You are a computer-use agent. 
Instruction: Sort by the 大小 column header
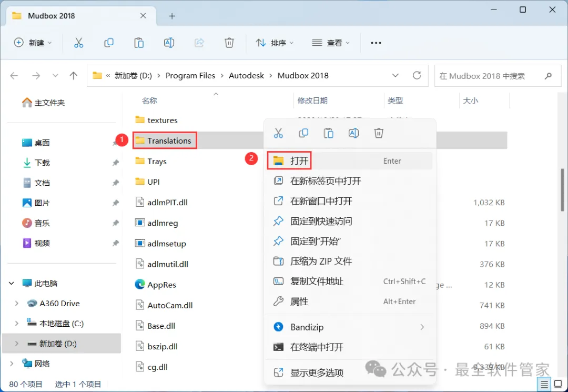tap(470, 100)
